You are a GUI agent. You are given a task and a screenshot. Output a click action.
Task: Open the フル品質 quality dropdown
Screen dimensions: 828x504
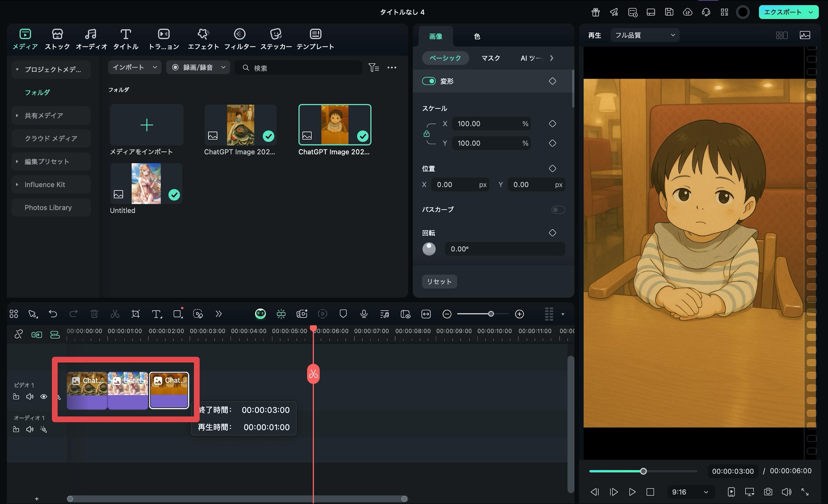pos(645,35)
